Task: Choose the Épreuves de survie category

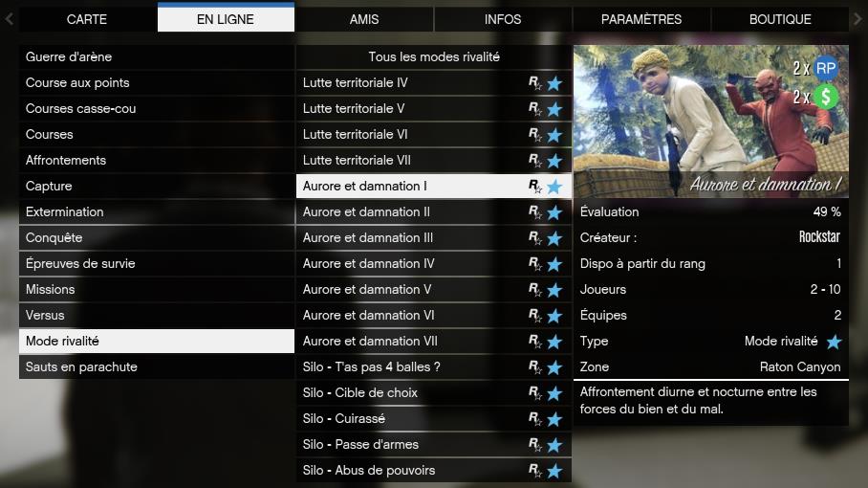Action: click(157, 263)
